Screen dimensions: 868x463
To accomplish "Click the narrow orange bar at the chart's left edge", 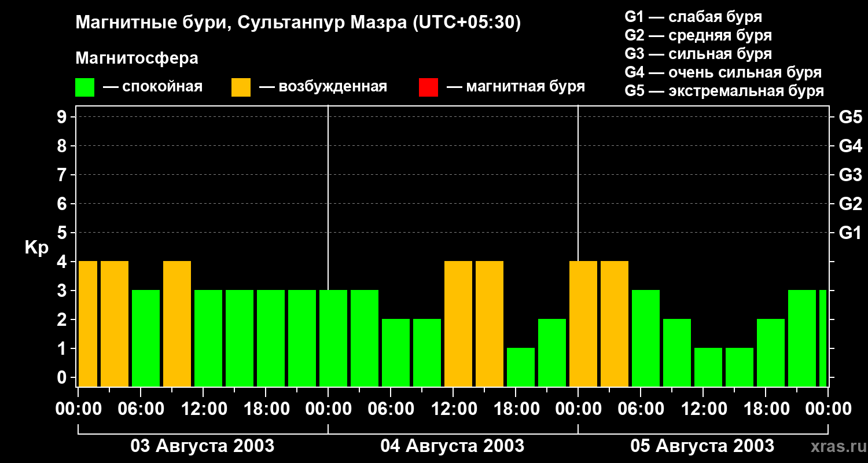I will (88, 324).
